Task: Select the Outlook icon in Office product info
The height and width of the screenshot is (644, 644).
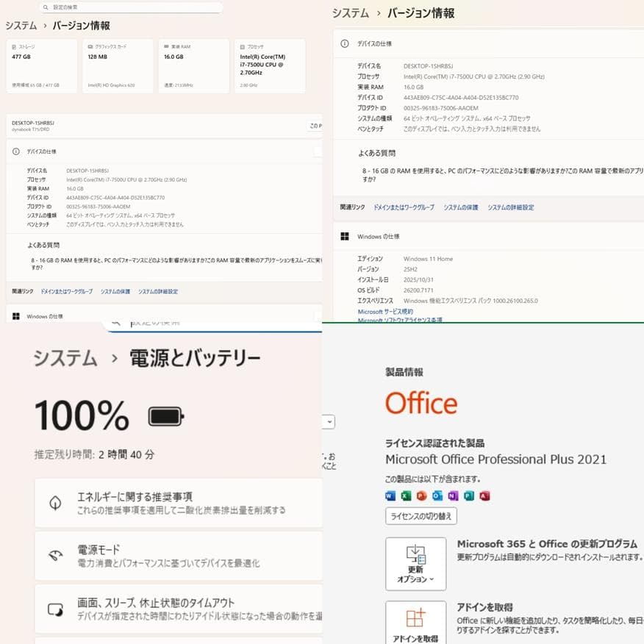Action: (x=435, y=495)
